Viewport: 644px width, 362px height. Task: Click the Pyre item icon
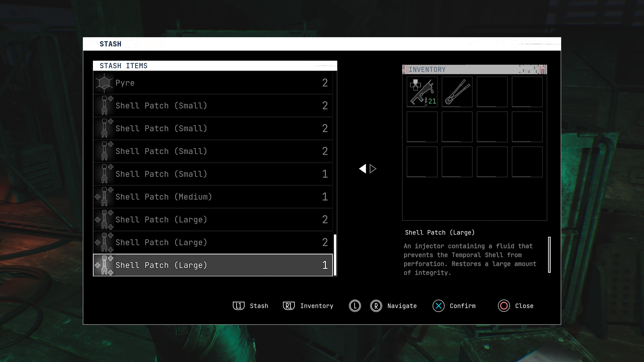[x=104, y=83]
